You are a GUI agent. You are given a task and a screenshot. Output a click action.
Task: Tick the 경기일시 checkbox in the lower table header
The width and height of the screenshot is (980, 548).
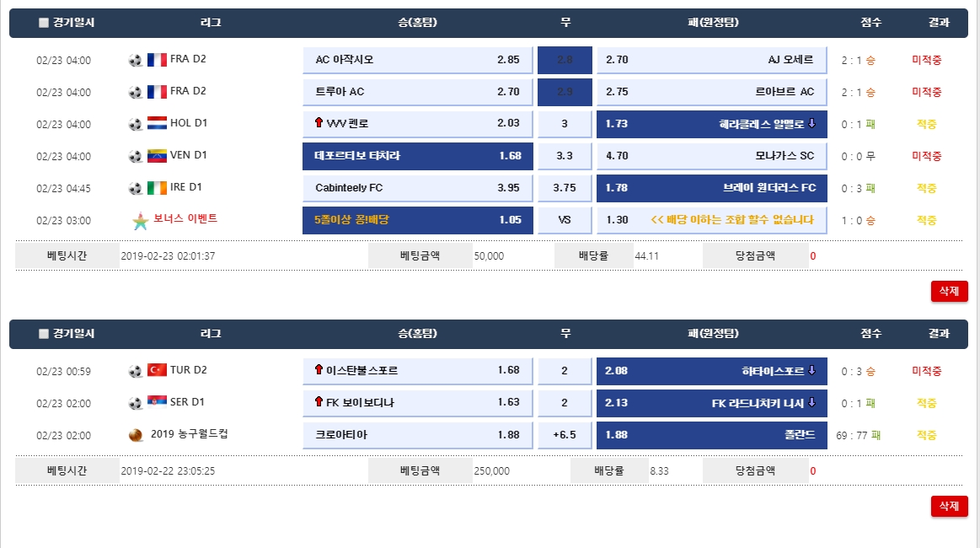point(44,334)
